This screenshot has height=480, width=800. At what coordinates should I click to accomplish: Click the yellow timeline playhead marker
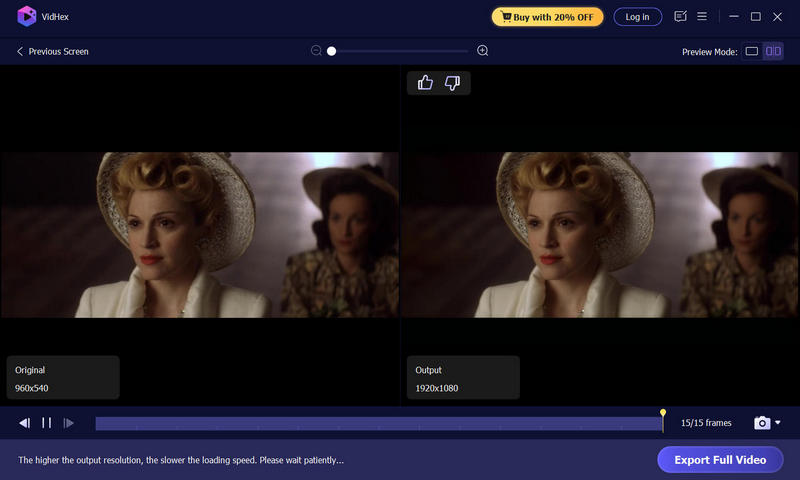pos(663,413)
